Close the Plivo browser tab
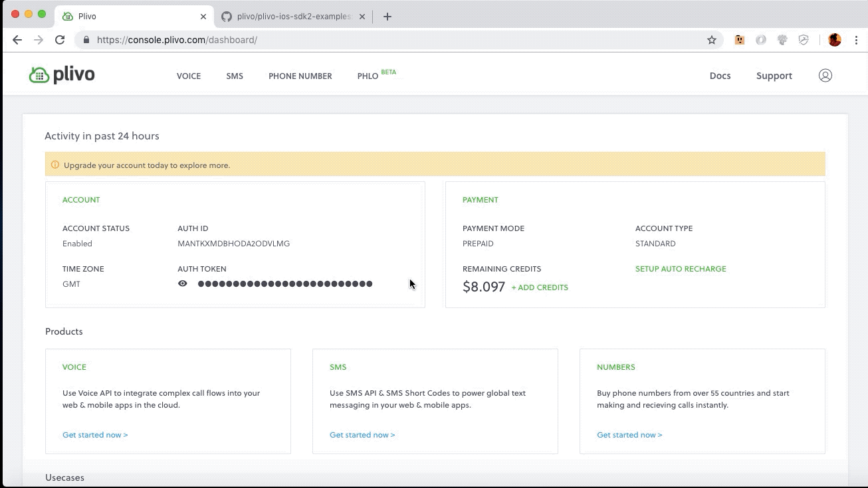Viewport: 868px width, 488px height. pyautogui.click(x=203, y=17)
